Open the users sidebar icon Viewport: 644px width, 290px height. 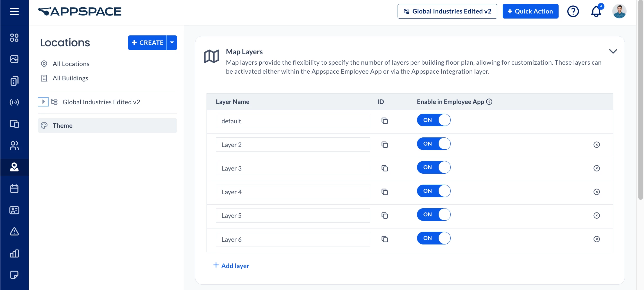click(x=14, y=146)
